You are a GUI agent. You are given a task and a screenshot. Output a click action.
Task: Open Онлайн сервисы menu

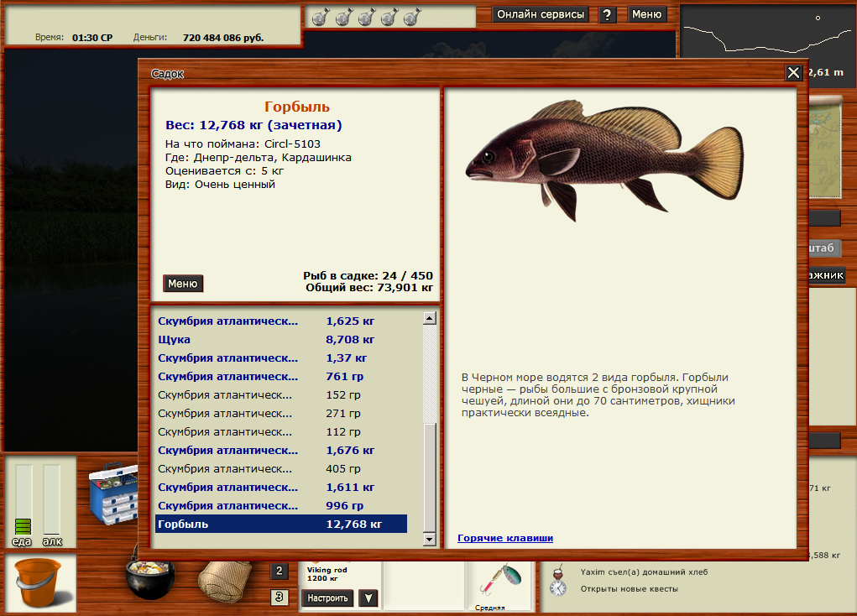540,15
